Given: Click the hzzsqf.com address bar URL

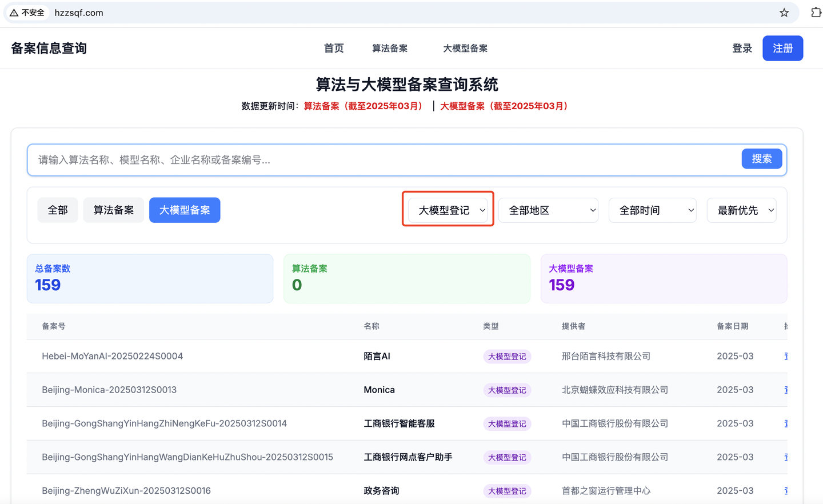Looking at the screenshot, I should coord(79,13).
